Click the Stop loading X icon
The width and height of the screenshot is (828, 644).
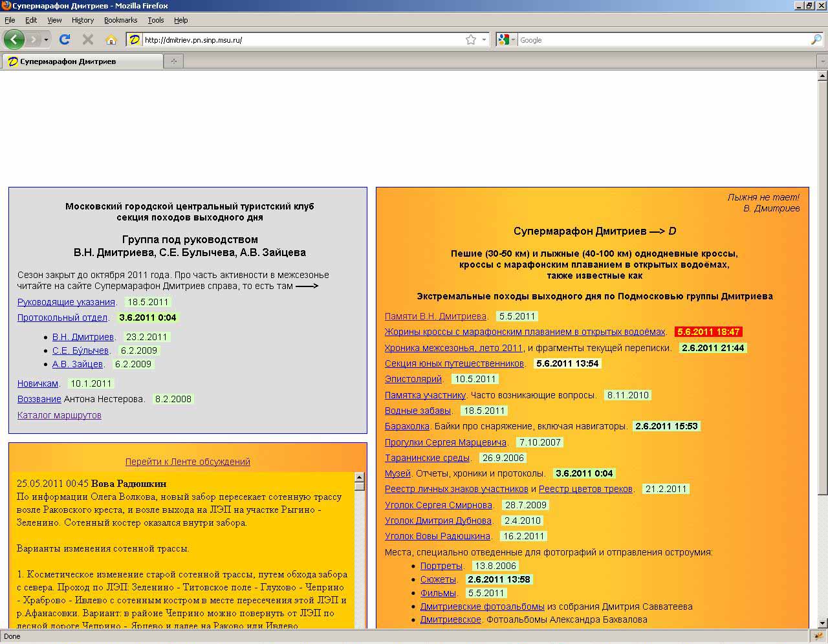pos(88,39)
